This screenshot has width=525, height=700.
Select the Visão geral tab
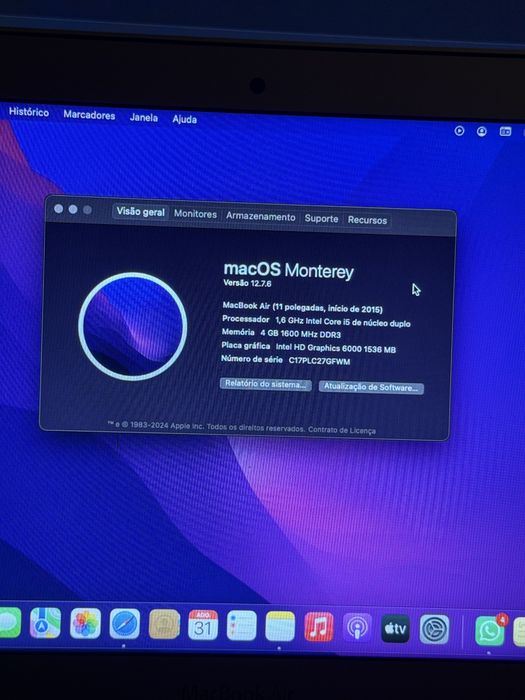(x=141, y=212)
